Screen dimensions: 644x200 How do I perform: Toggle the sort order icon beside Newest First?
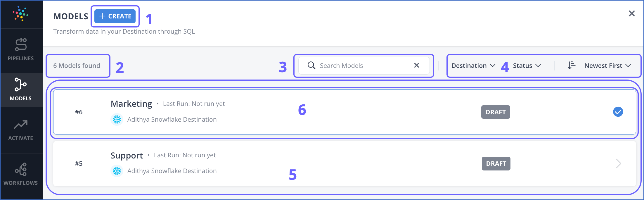pos(571,65)
